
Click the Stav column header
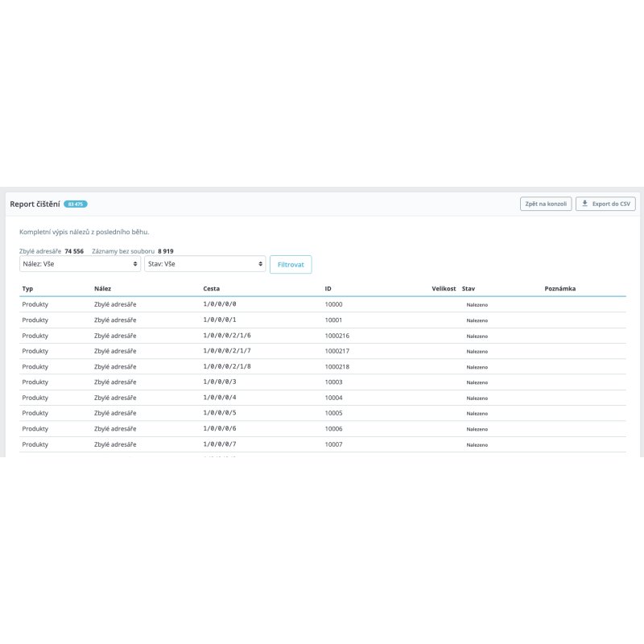pyautogui.click(x=469, y=288)
